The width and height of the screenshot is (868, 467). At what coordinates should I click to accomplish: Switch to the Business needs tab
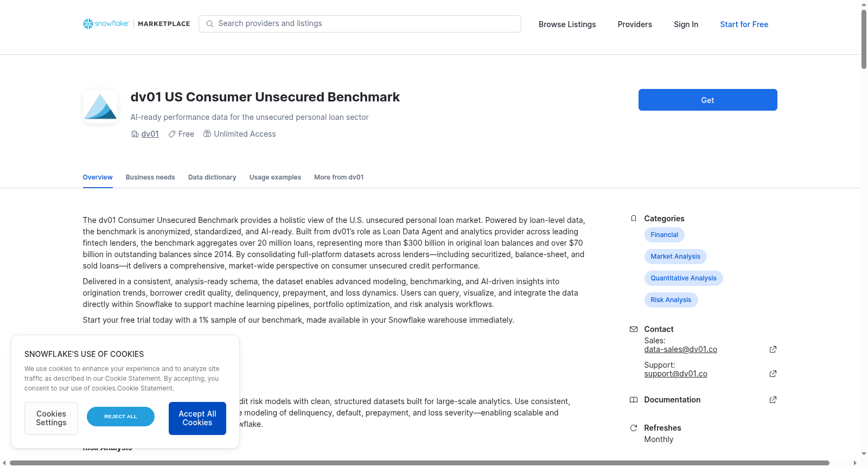(x=150, y=177)
